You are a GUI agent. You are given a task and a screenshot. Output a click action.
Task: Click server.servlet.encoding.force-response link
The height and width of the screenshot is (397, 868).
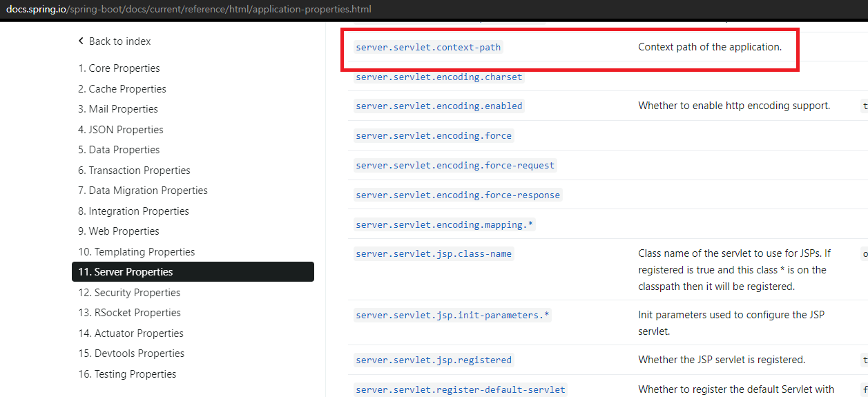tap(458, 195)
